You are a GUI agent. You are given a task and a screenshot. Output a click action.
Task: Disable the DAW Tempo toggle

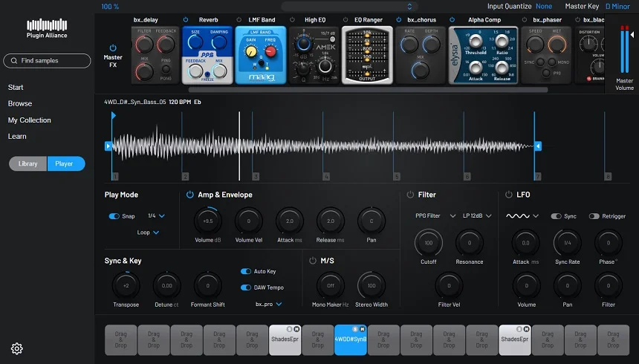tap(246, 287)
